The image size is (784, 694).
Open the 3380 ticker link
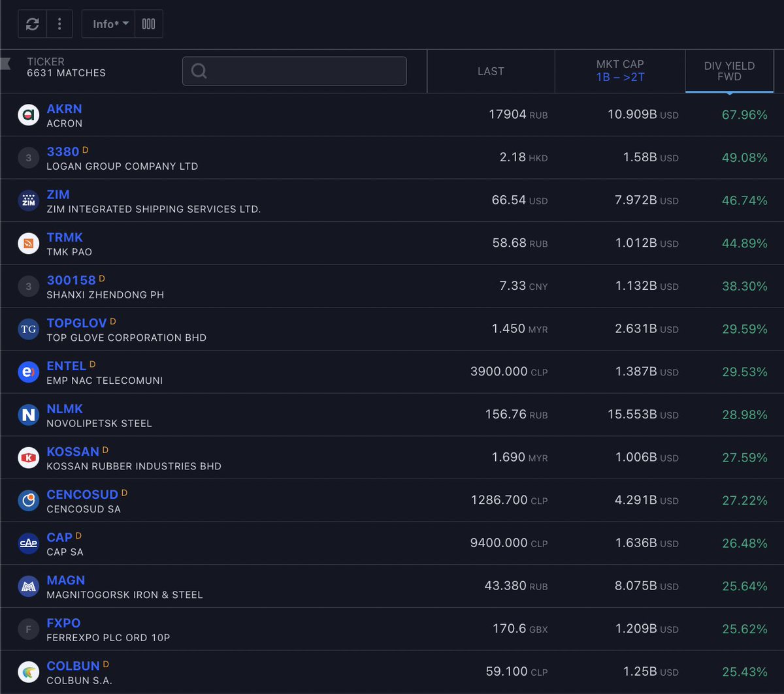click(63, 151)
